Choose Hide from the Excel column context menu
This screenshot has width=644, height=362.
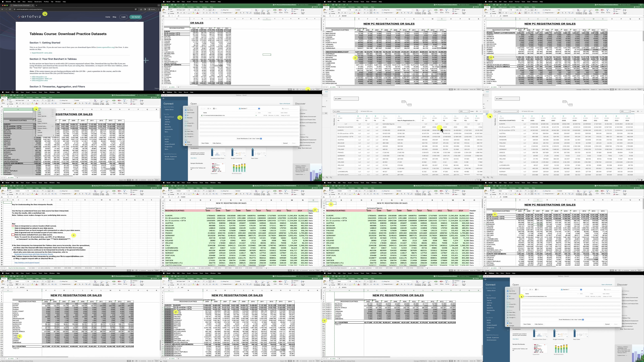(x=39, y=130)
